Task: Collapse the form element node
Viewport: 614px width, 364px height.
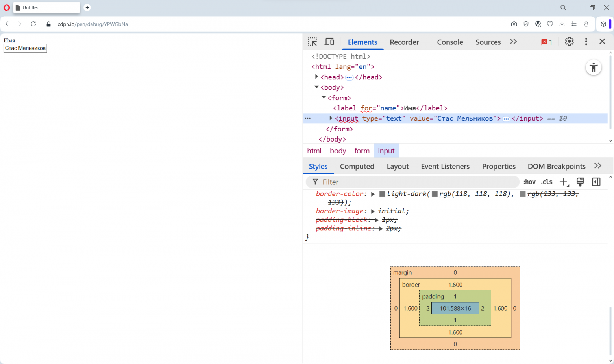Action: click(x=324, y=97)
